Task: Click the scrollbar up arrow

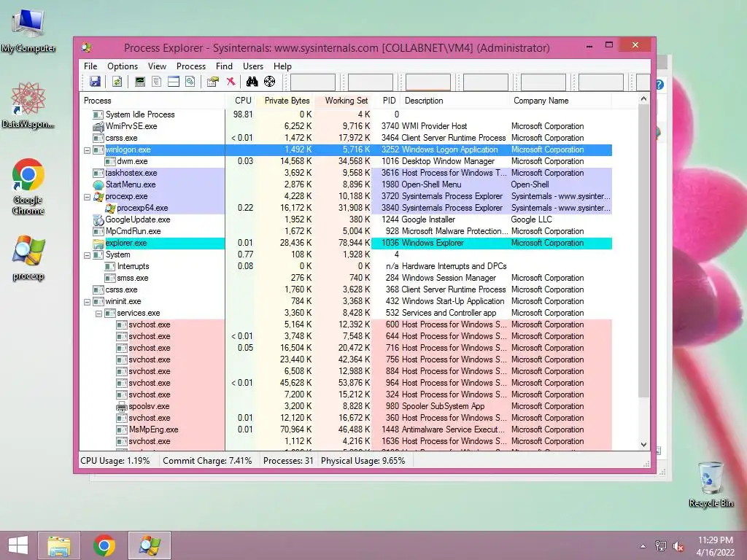Action: point(643,99)
